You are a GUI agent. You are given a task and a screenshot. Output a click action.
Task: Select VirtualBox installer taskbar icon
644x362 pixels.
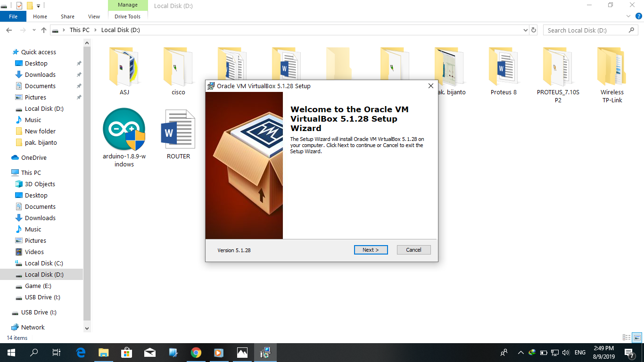click(x=265, y=353)
